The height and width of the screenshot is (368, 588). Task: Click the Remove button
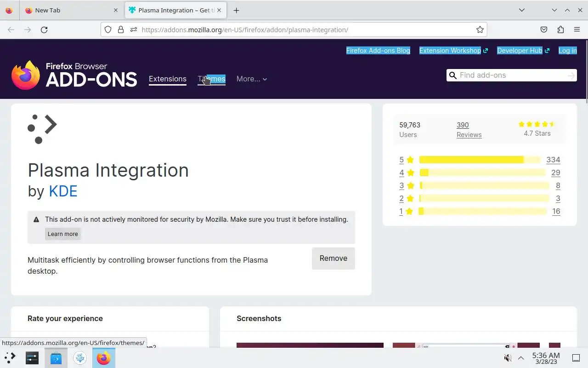(x=334, y=259)
